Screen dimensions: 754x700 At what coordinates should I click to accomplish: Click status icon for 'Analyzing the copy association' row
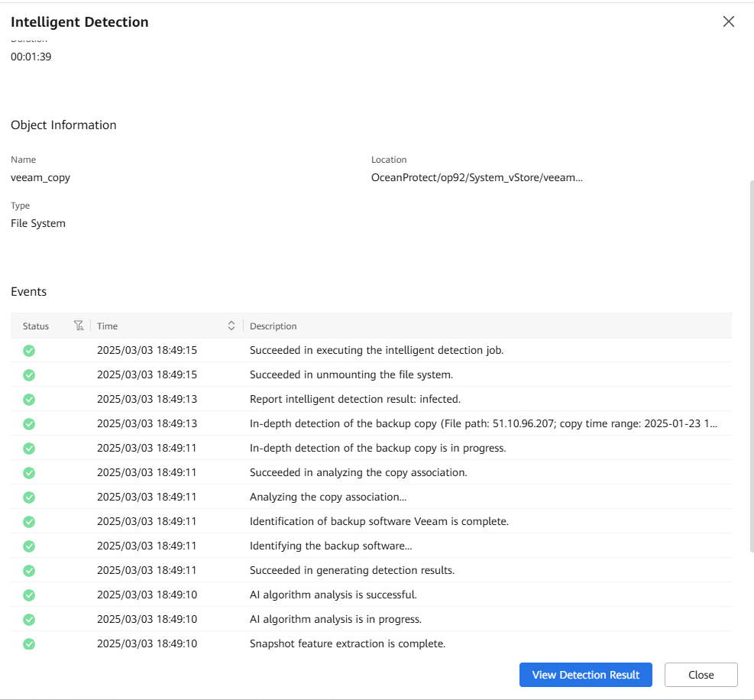pos(29,497)
